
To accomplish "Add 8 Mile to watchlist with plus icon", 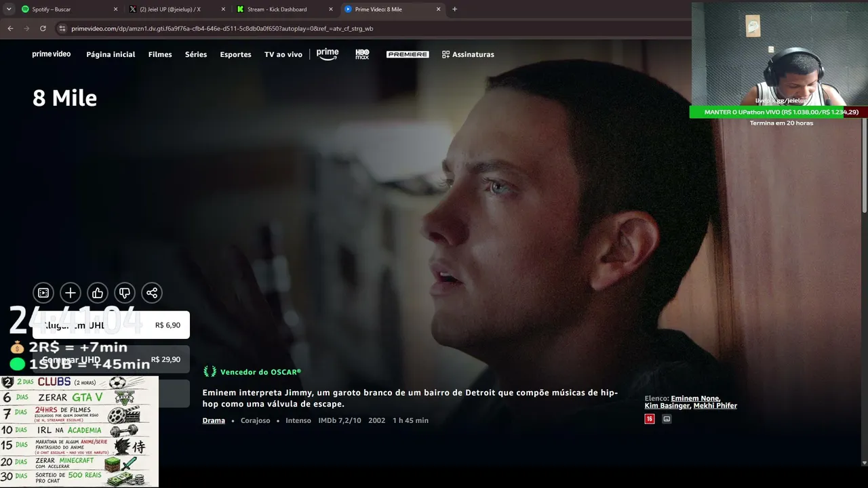I will pyautogui.click(x=71, y=293).
